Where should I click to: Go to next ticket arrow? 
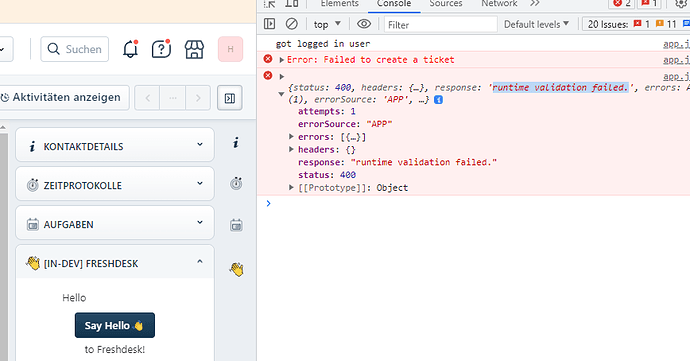(x=198, y=98)
